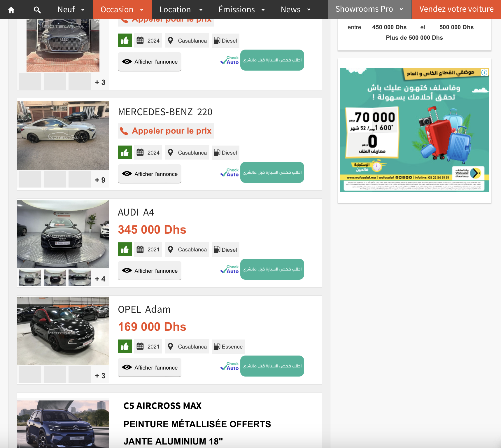This screenshot has width=501, height=448.
Task: Expand the Neuf menu arrow
Action: click(x=83, y=10)
